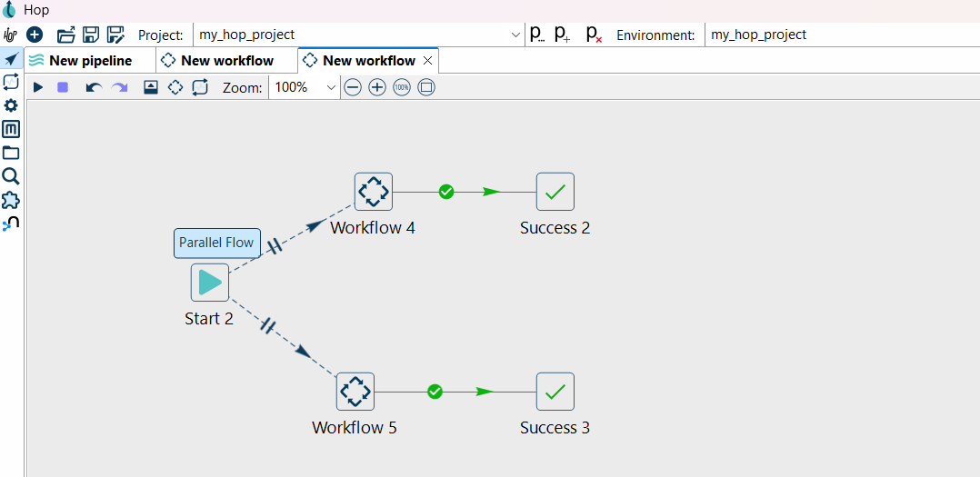Close the active New workflow tab
980x477 pixels.
pos(428,61)
